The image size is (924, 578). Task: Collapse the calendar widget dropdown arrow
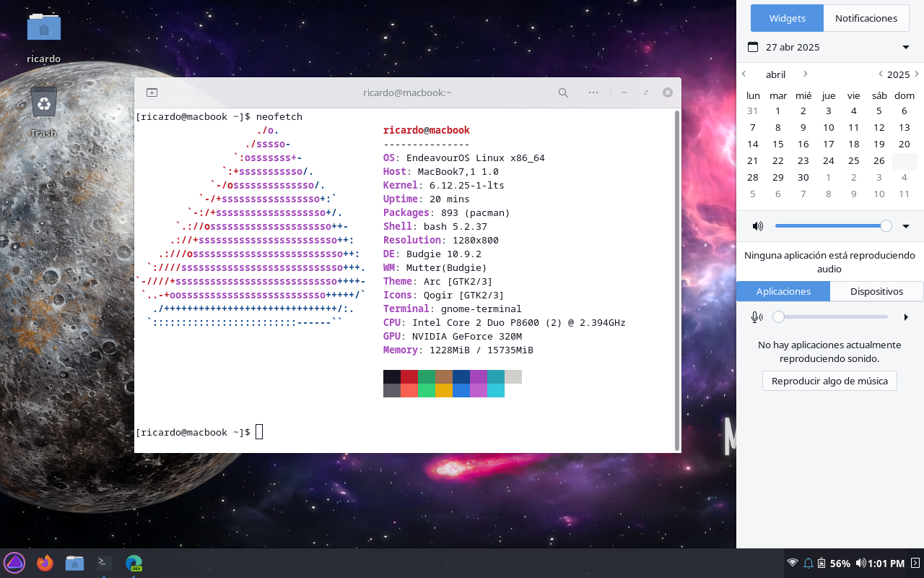click(x=906, y=48)
